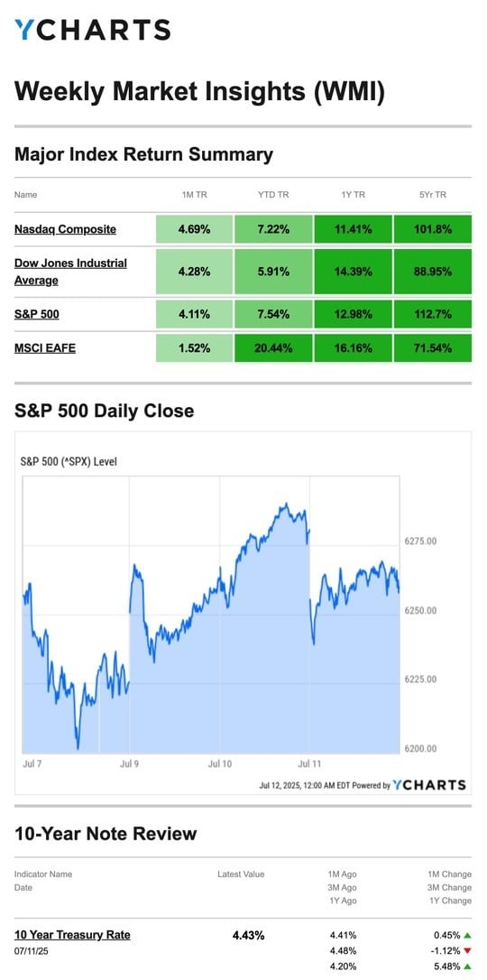
Task: Select the Nasdaq 5Yr TR 101.8% cell
Action: click(433, 229)
